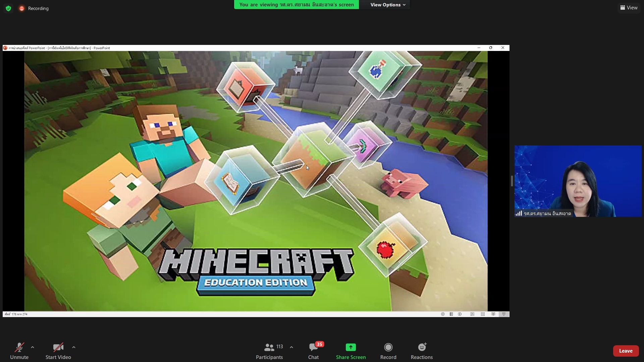
Task: Unmute the microphone
Action: [19, 351]
